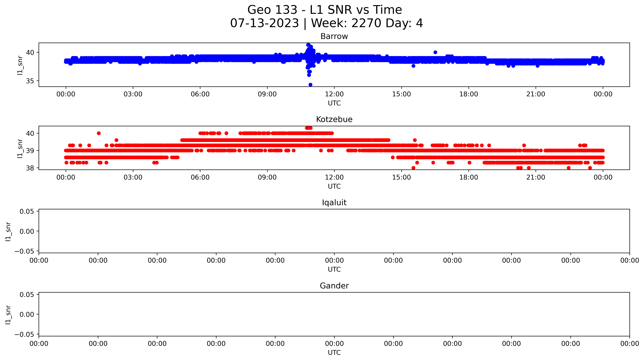Viewport: 644px width, 361px height.
Task: Click the "0.05" y-tick on Gander plot
Action: pyautogui.click(x=27, y=295)
